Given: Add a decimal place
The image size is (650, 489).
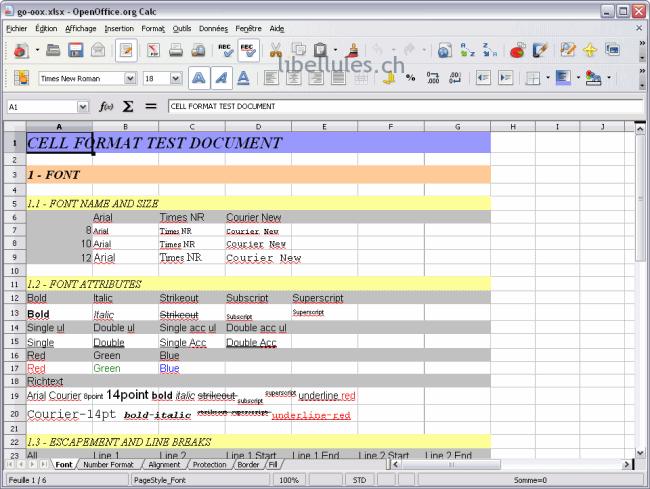Looking at the screenshot, I should point(433,78).
